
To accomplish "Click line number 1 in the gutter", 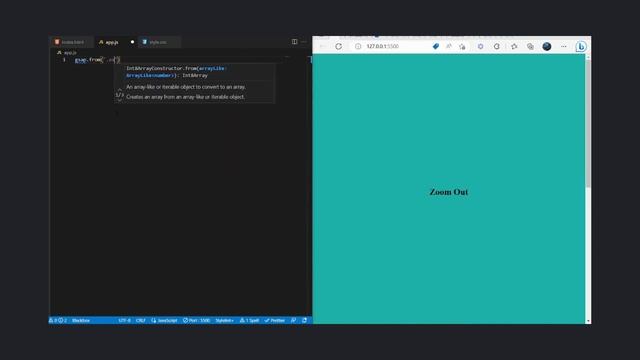I will coord(64,60).
